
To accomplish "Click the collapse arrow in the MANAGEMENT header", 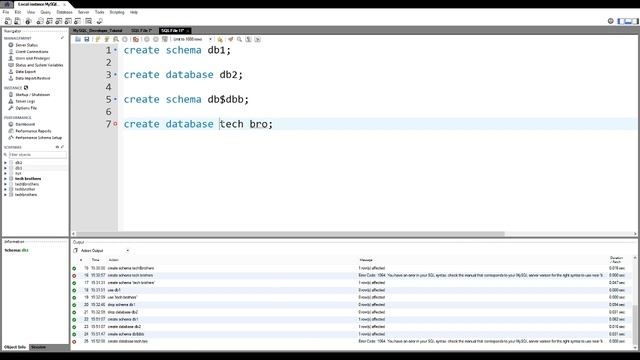I will (62, 38).
